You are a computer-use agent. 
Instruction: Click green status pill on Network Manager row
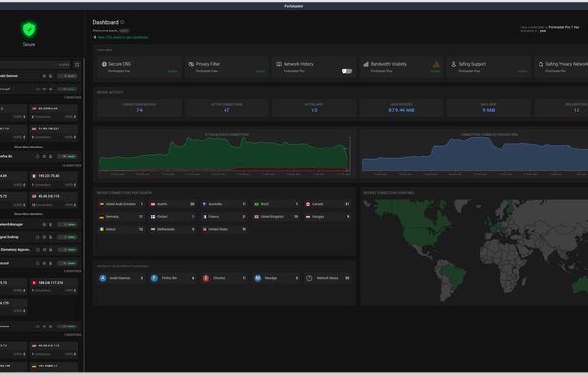68,225
